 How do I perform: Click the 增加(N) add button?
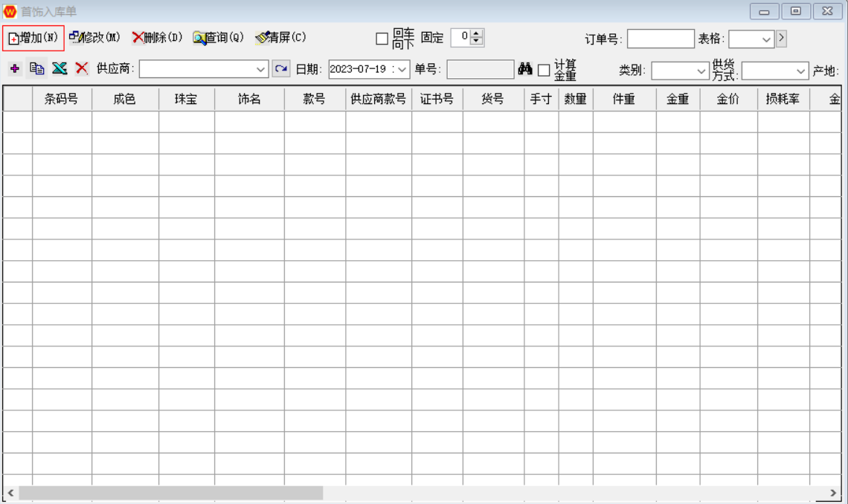[33, 38]
